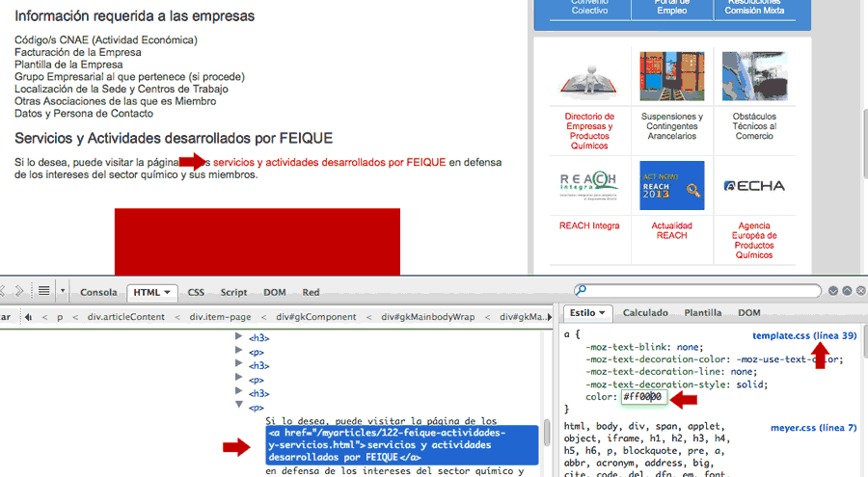Open the Plantilla side tab
868x477 pixels.
pyautogui.click(x=702, y=313)
